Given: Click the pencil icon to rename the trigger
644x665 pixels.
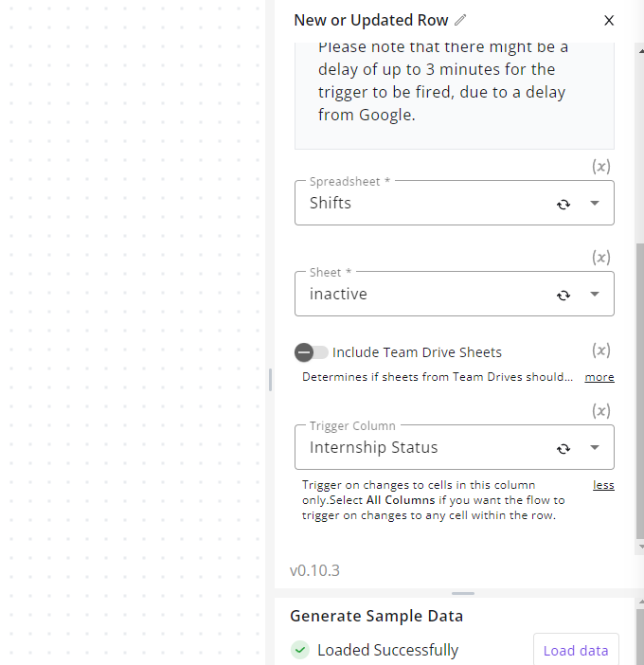Looking at the screenshot, I should click(x=460, y=20).
